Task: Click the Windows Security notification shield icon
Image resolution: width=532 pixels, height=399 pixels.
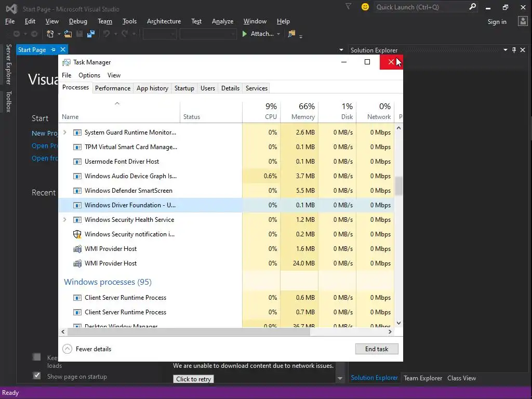Action: coord(77,234)
